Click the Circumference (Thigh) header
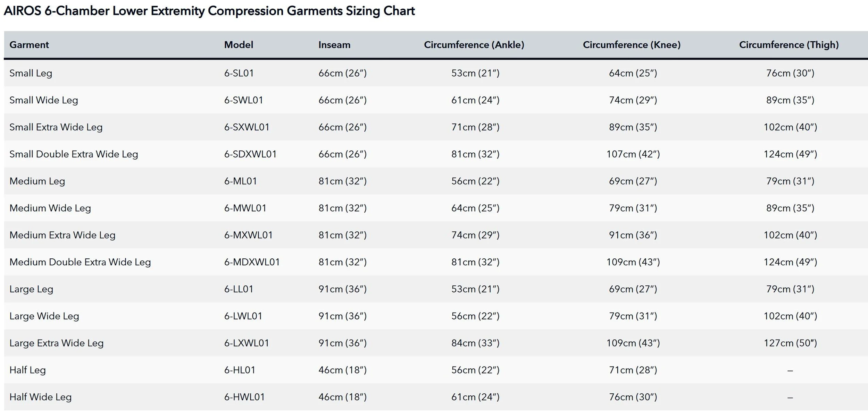868x411 pixels. 789,45
